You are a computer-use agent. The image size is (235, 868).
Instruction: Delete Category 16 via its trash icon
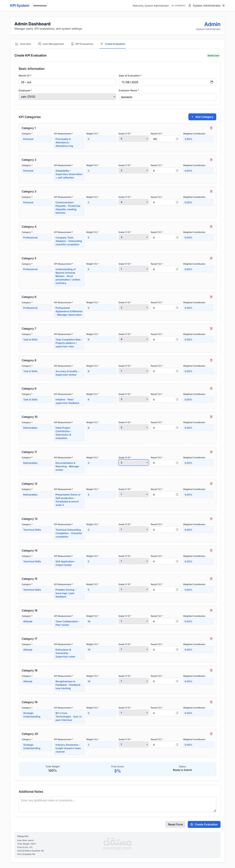211,611
